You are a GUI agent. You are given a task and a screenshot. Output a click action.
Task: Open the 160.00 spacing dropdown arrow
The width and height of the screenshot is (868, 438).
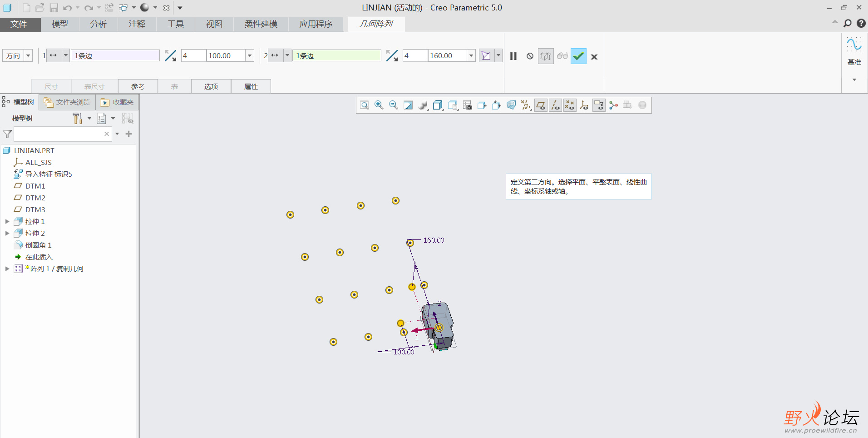[471, 55]
